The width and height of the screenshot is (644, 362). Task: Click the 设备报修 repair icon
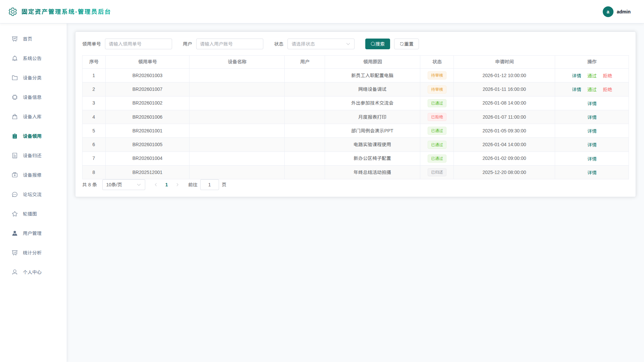[x=15, y=175]
